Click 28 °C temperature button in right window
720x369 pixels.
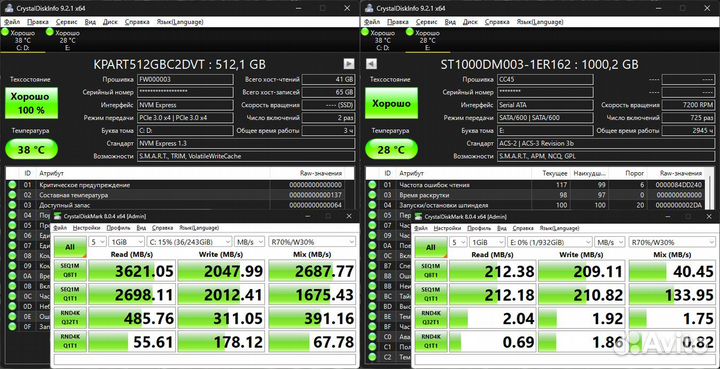pyautogui.click(x=392, y=150)
